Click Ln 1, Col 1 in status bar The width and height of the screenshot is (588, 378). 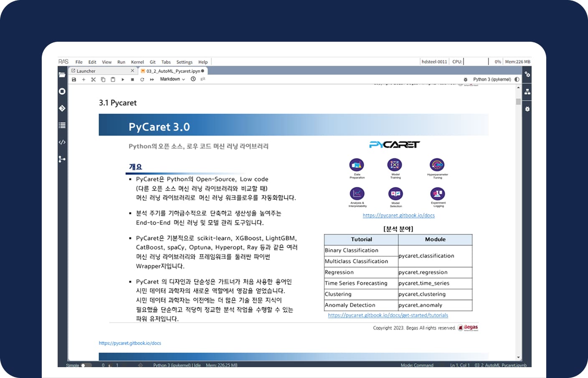tap(460, 365)
